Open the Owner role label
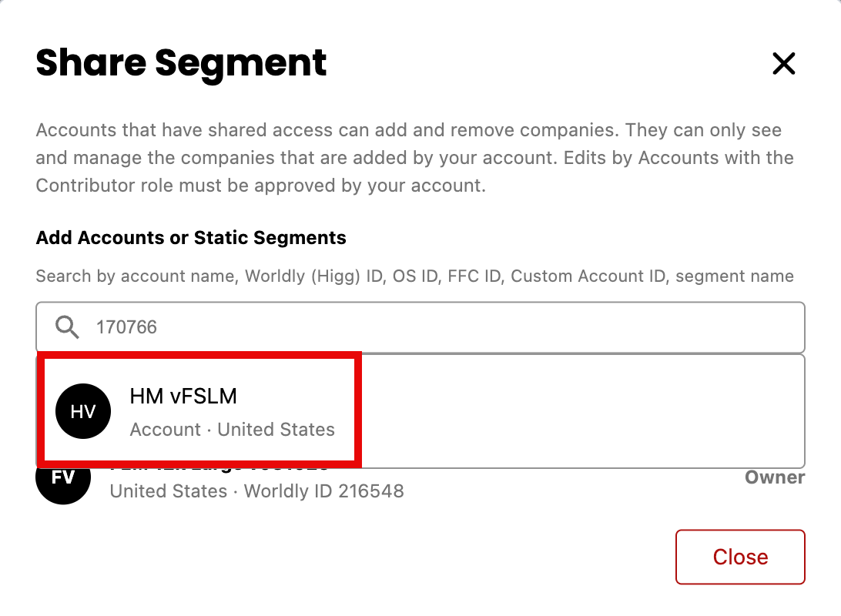This screenshot has height=616, width=841. pyautogui.click(x=775, y=477)
